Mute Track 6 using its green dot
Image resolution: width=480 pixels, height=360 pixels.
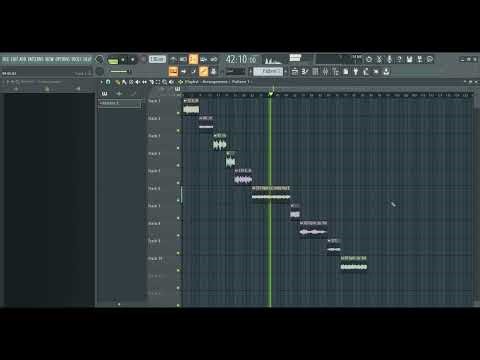pyautogui.click(x=178, y=200)
